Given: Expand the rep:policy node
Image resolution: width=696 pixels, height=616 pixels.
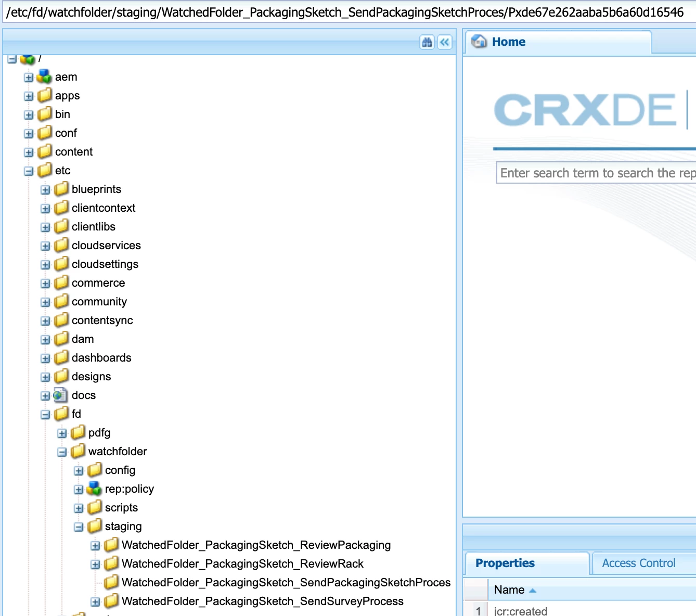Looking at the screenshot, I should coord(79,490).
